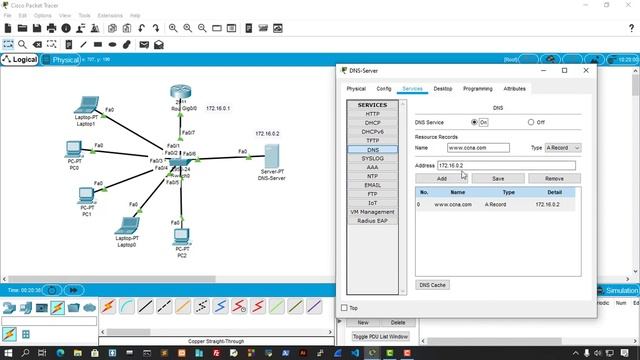Screen dimensions: 640x360
Task: Switch to Logical workspace view
Action: click(20, 60)
